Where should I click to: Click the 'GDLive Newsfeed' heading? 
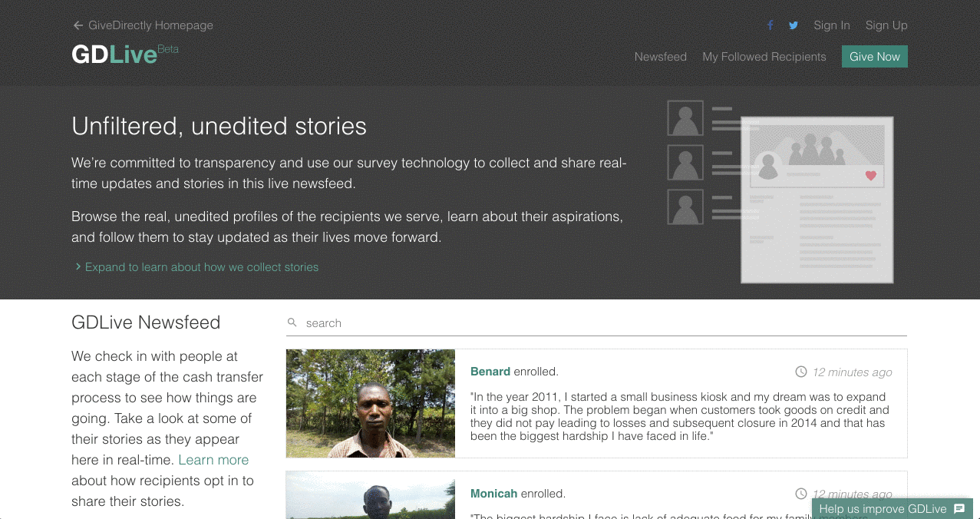[x=146, y=322]
